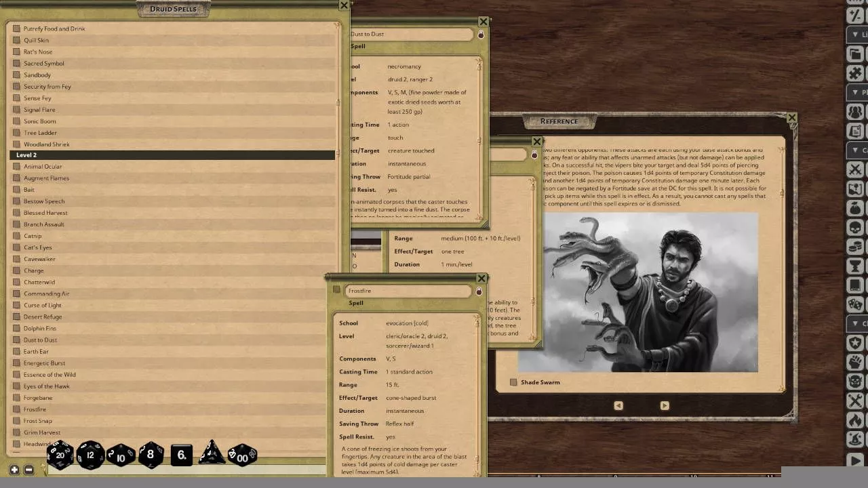This screenshot has height=488, width=868.
Task: Open the Woodland Shriek spell entry
Action: coord(46,144)
